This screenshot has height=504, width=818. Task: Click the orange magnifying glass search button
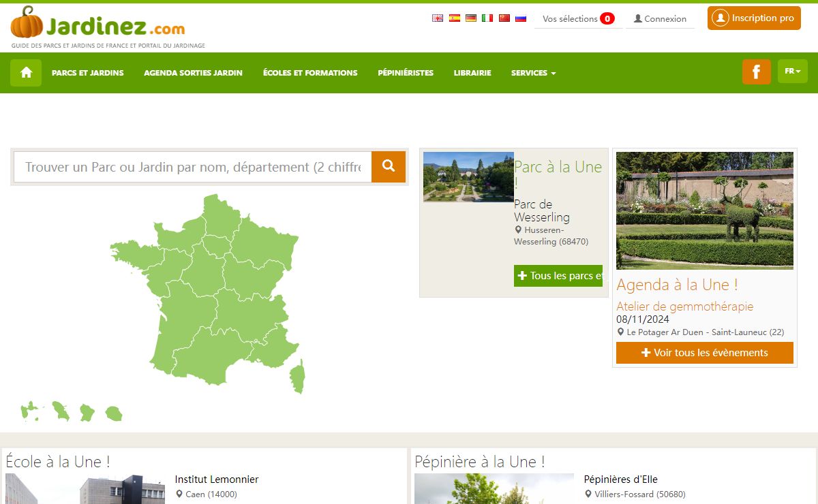tap(389, 166)
